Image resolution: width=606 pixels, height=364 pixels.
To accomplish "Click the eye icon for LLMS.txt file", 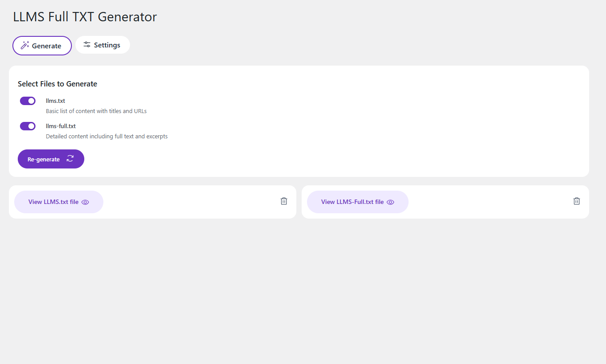I will (85, 202).
